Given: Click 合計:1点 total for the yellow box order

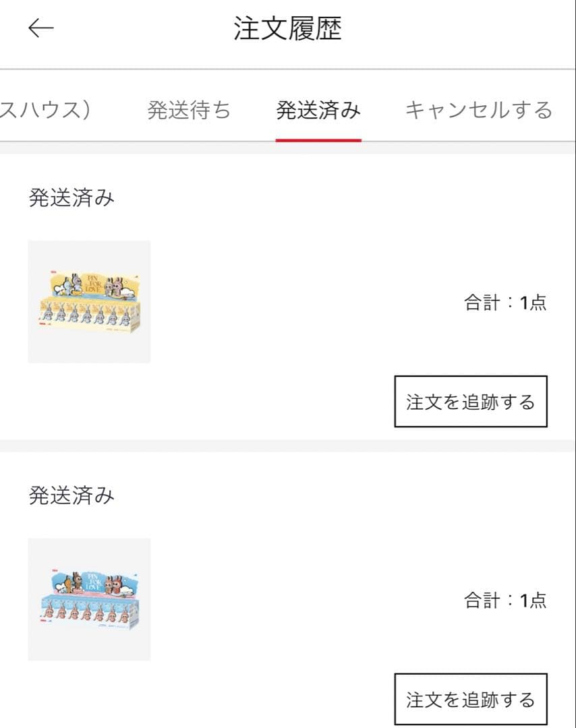Looking at the screenshot, I should point(505,303).
